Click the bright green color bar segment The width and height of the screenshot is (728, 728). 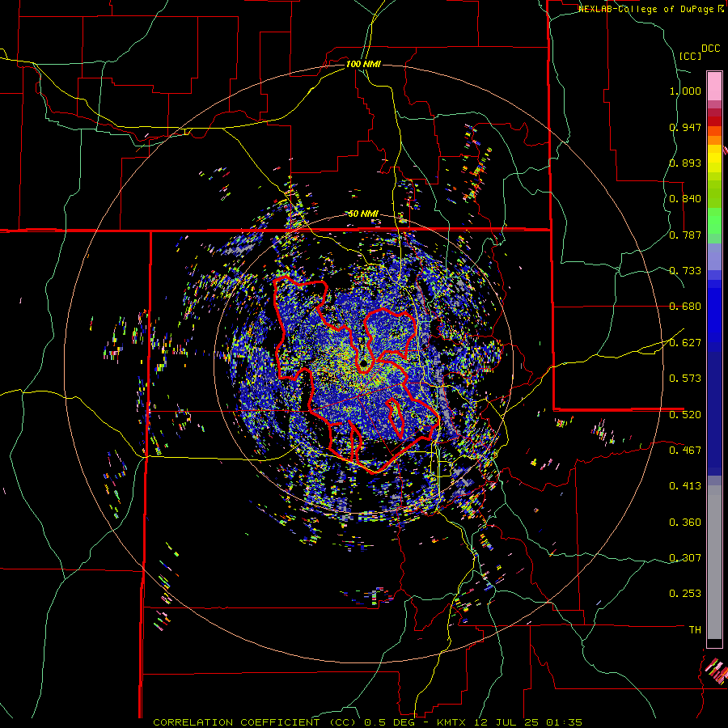(714, 221)
